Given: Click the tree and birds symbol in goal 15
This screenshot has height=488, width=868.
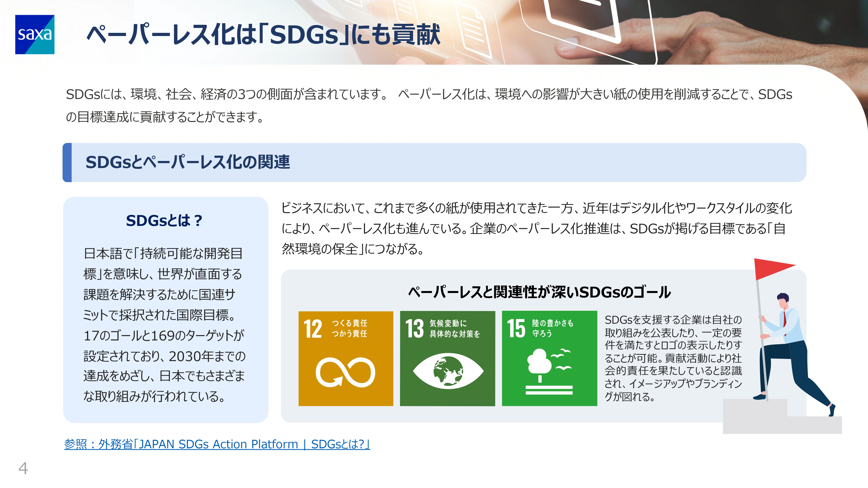Looking at the screenshot, I should (x=549, y=372).
